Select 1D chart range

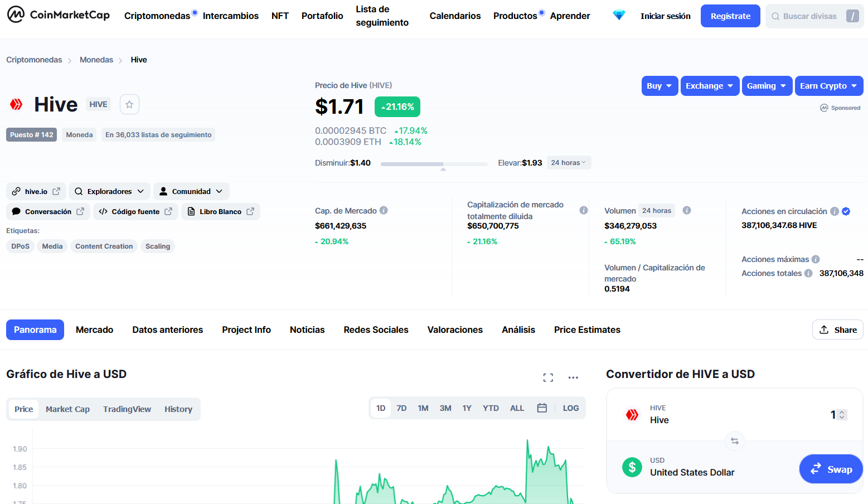point(381,408)
